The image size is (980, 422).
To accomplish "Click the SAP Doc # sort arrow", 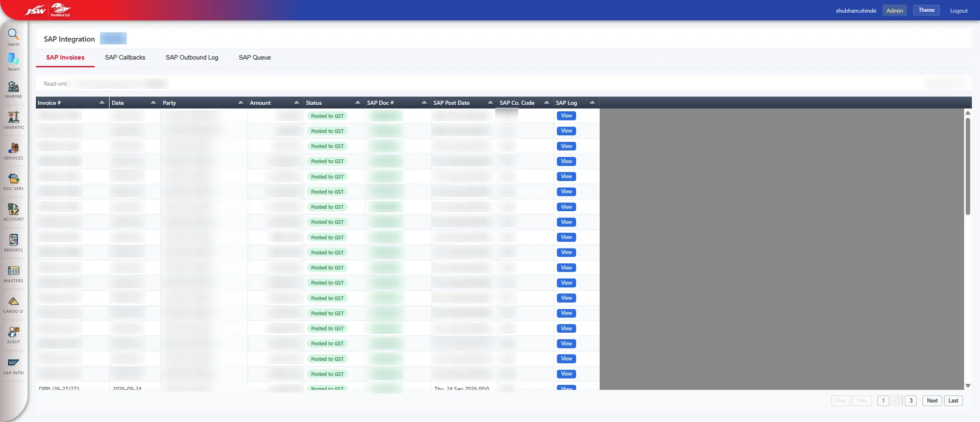I will [x=424, y=103].
